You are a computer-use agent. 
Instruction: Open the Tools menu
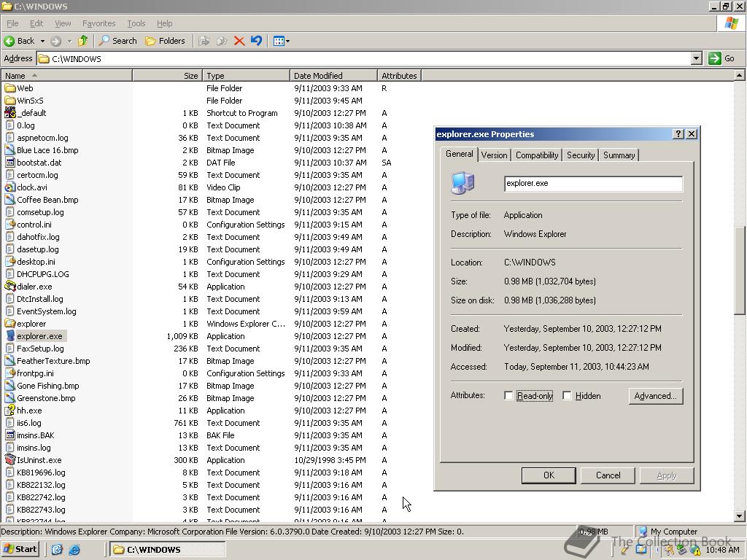point(136,23)
